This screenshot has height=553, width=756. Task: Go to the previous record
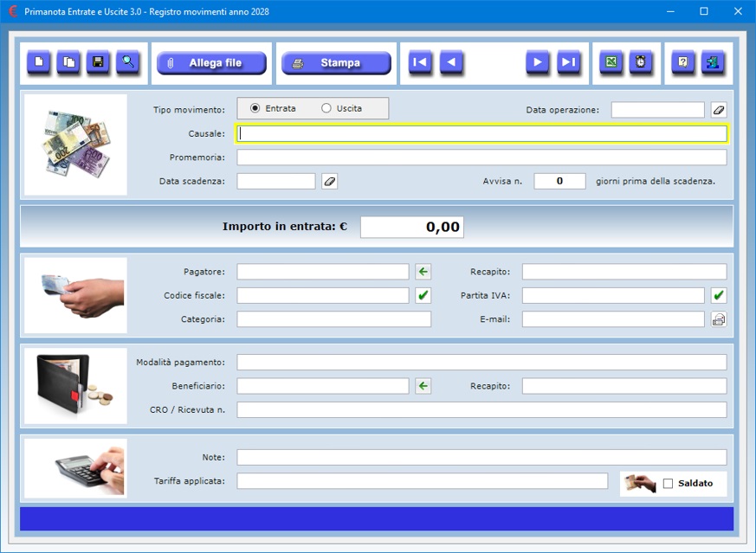(452, 62)
